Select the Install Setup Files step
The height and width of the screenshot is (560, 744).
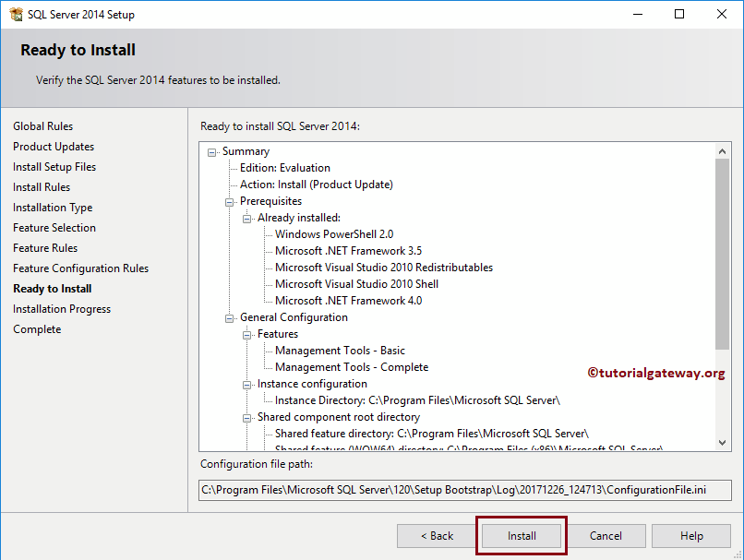(x=54, y=167)
